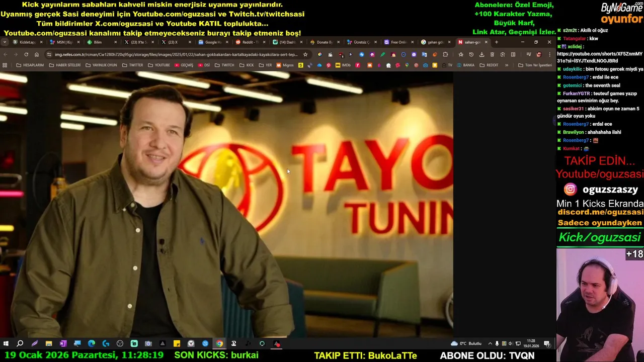The height and width of the screenshot is (362, 644).
Task: Open File Explorer from the taskbar
Action: pos(49,344)
